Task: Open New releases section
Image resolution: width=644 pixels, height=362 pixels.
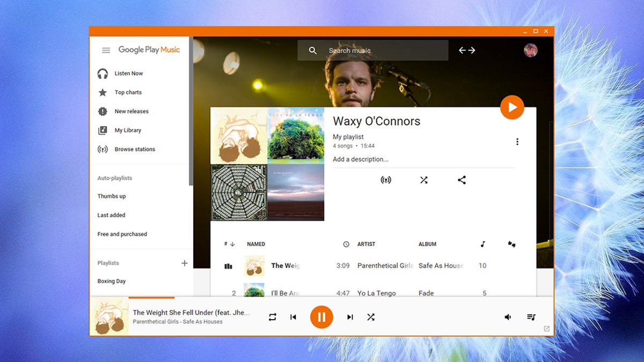Action: [131, 111]
